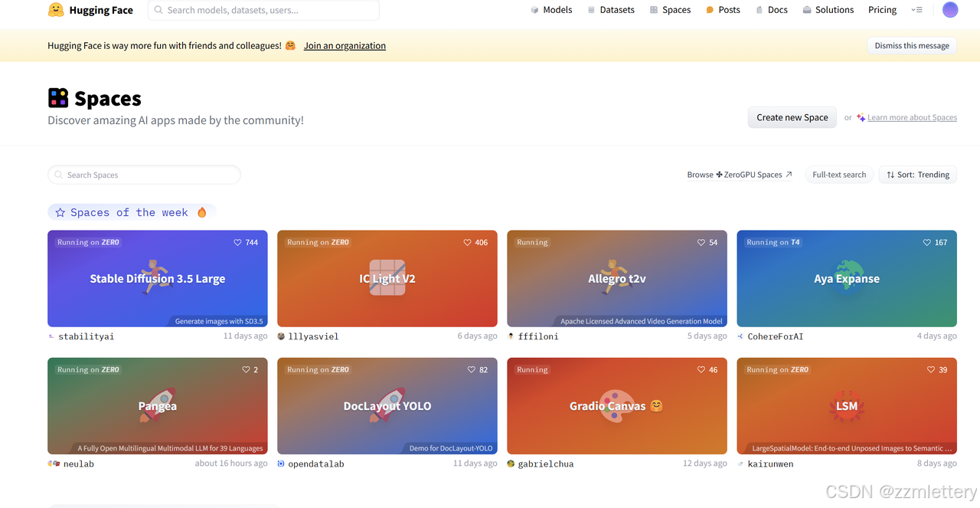Click fffiloni author name
Image resolution: width=980 pixels, height=508 pixels.
click(x=538, y=336)
